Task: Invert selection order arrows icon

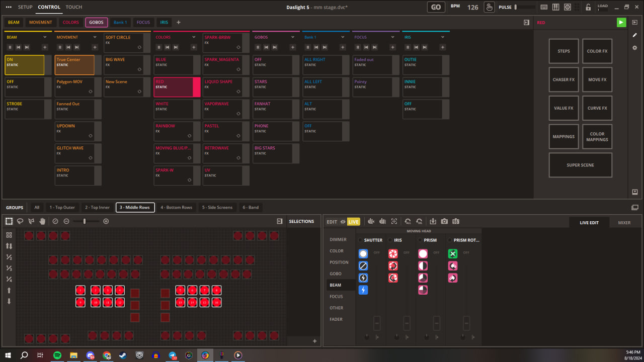Action: [9, 246]
